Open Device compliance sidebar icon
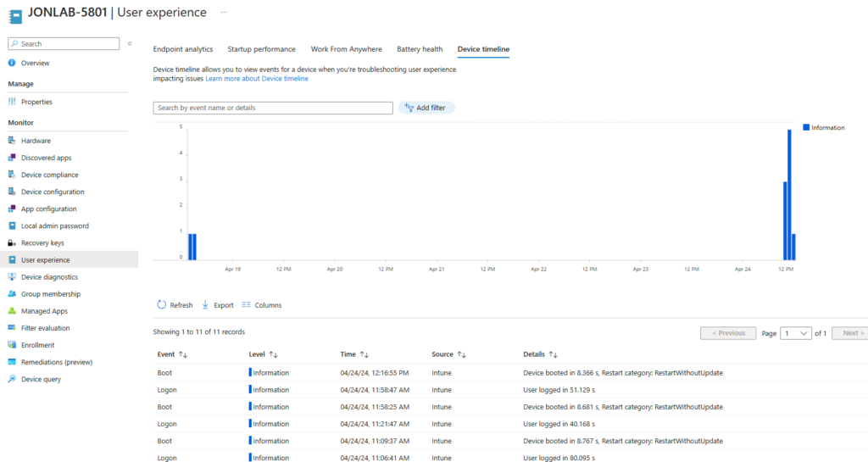868x462 pixels. (12, 175)
